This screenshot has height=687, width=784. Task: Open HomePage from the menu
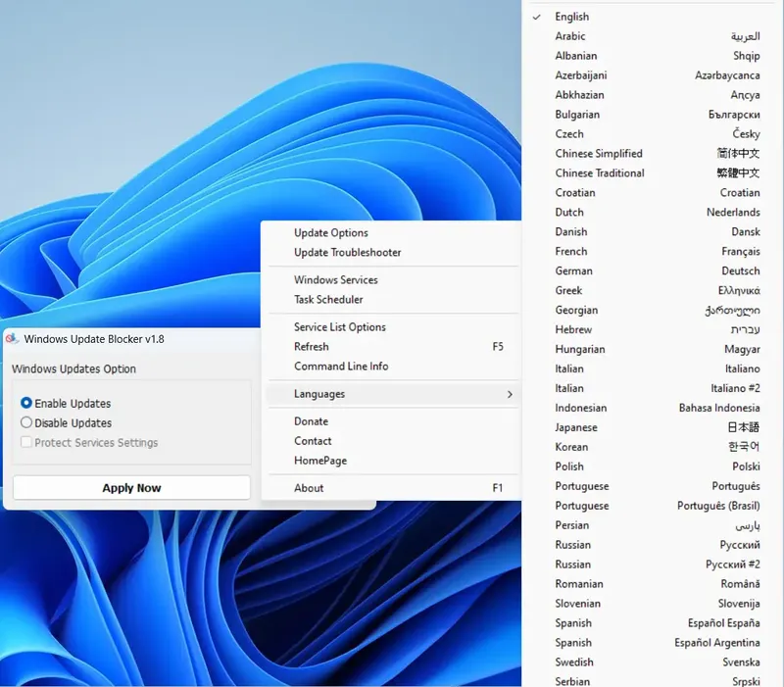(393, 460)
